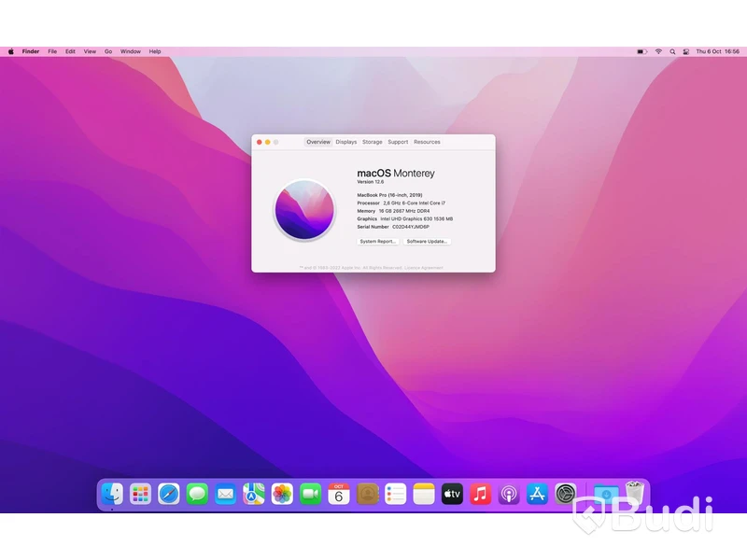This screenshot has height=560, width=747.
Task: Click the Processor specification line
Action: [x=402, y=203]
